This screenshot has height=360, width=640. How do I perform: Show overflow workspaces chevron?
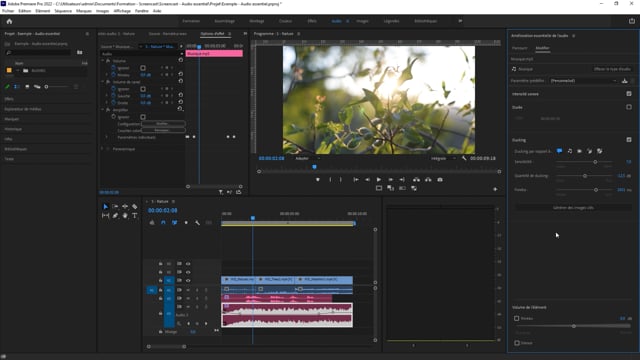(460, 21)
